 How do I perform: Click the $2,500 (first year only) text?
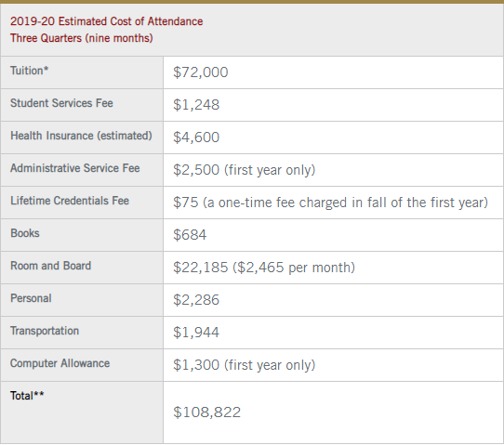coord(245,170)
